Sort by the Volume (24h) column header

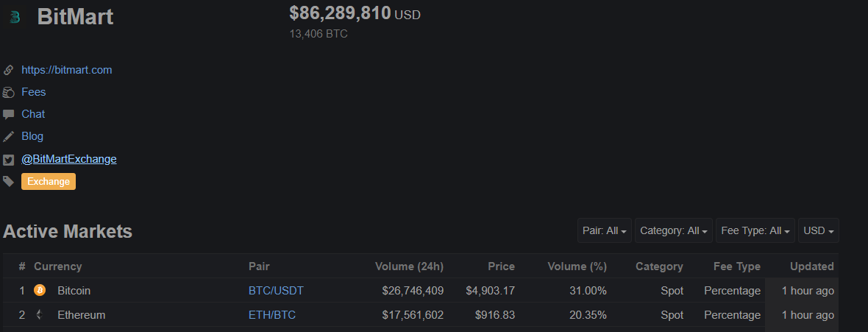pyautogui.click(x=409, y=266)
